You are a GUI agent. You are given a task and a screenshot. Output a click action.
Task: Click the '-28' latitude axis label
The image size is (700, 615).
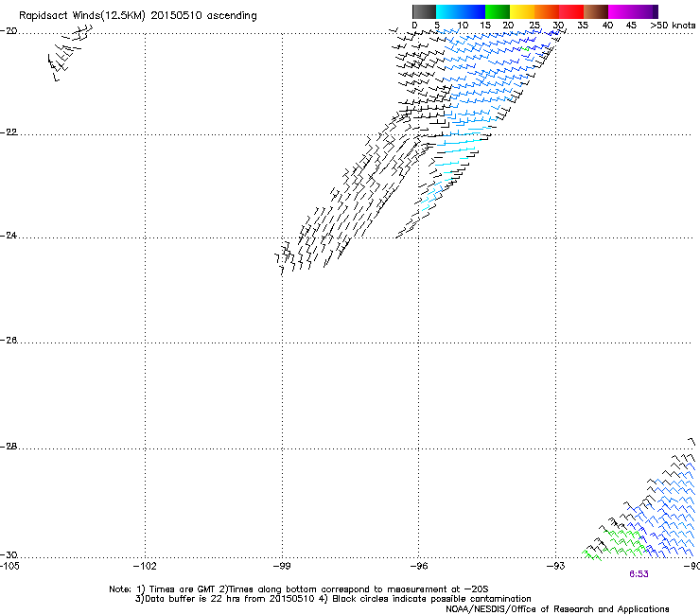click(x=9, y=447)
